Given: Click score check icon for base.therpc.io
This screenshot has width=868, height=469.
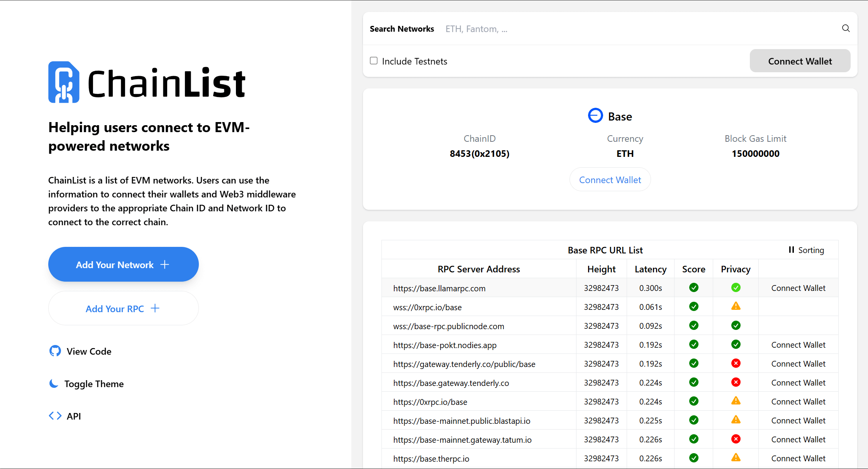Looking at the screenshot, I should pos(693,458).
